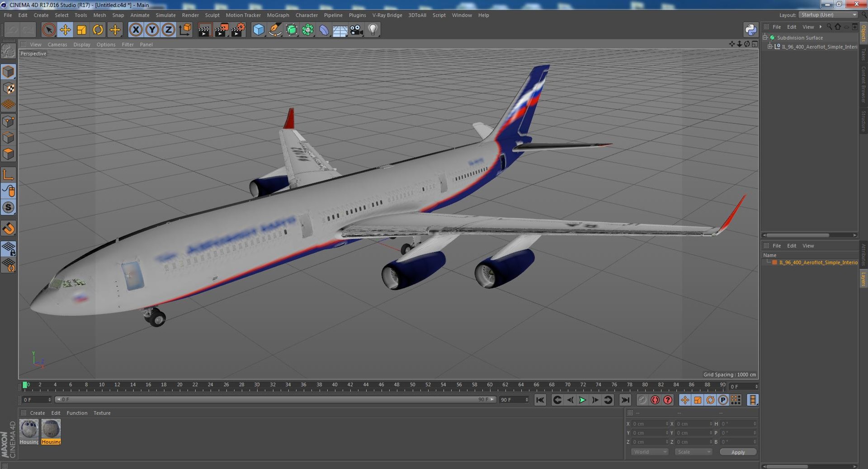Toggle Autokeying
This screenshot has width=868, height=469.
pyautogui.click(x=655, y=400)
